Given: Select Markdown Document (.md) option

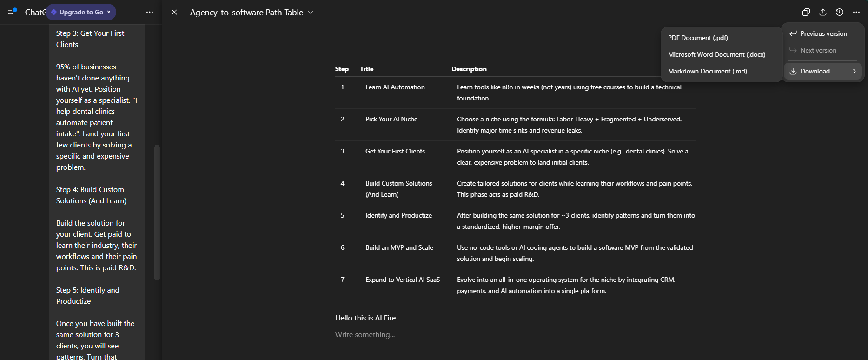Looking at the screenshot, I should click(707, 71).
